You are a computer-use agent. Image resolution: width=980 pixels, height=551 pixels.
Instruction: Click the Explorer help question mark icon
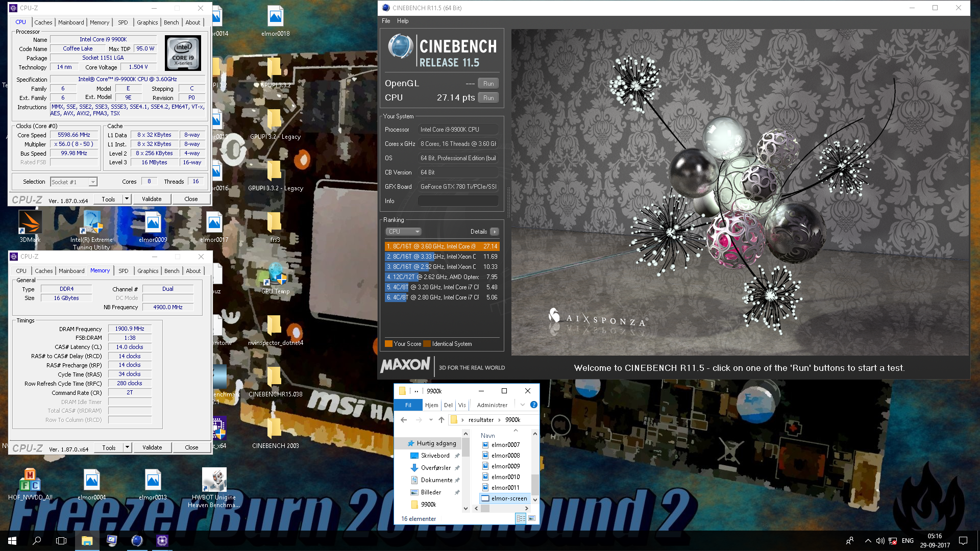click(533, 405)
